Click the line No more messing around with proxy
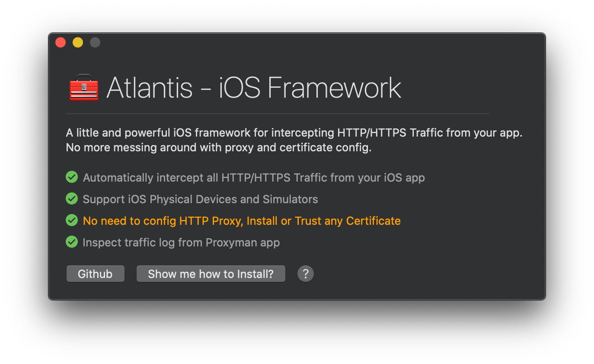 coord(219,147)
